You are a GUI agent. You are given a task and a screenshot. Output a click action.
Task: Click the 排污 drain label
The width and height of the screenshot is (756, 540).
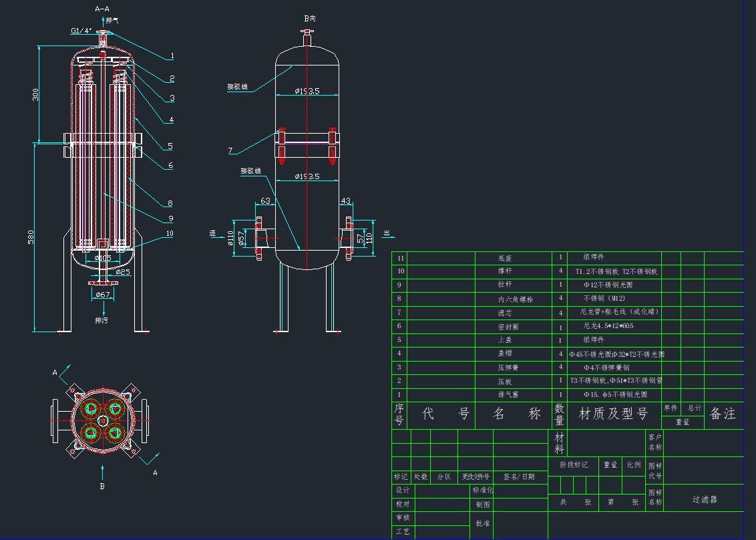pos(102,320)
